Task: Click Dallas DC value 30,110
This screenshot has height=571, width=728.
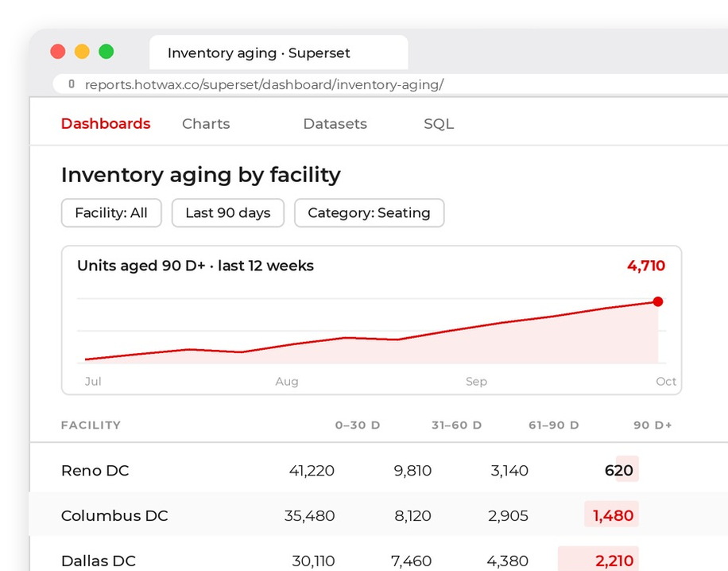Action: [313, 561]
